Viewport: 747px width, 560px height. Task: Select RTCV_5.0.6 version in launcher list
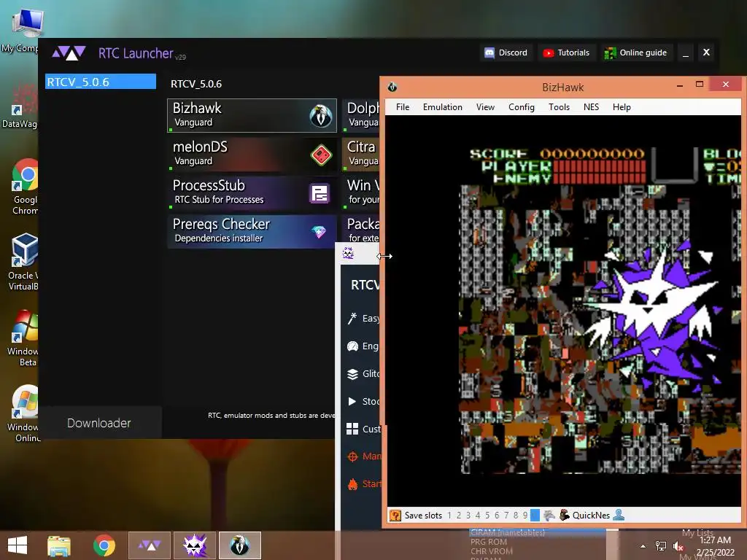(x=101, y=82)
